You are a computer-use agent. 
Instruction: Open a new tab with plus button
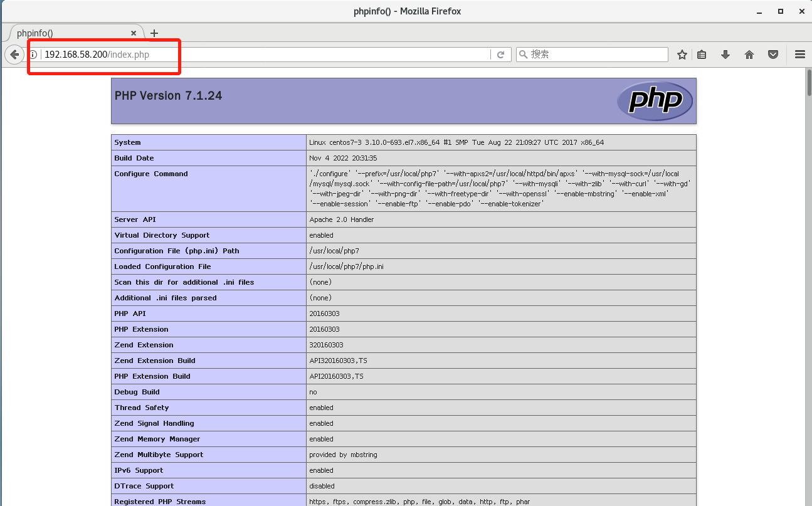coord(154,33)
